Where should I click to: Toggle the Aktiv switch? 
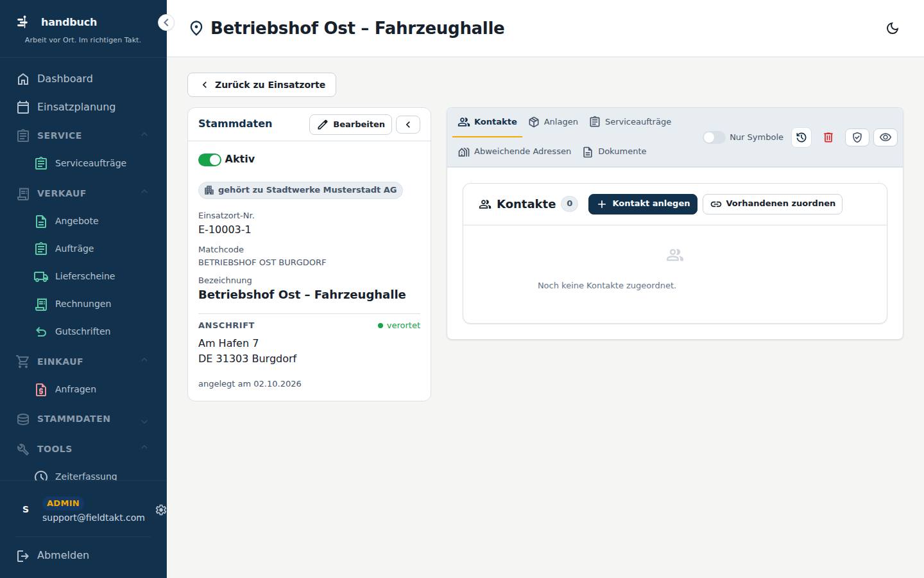[x=210, y=159]
